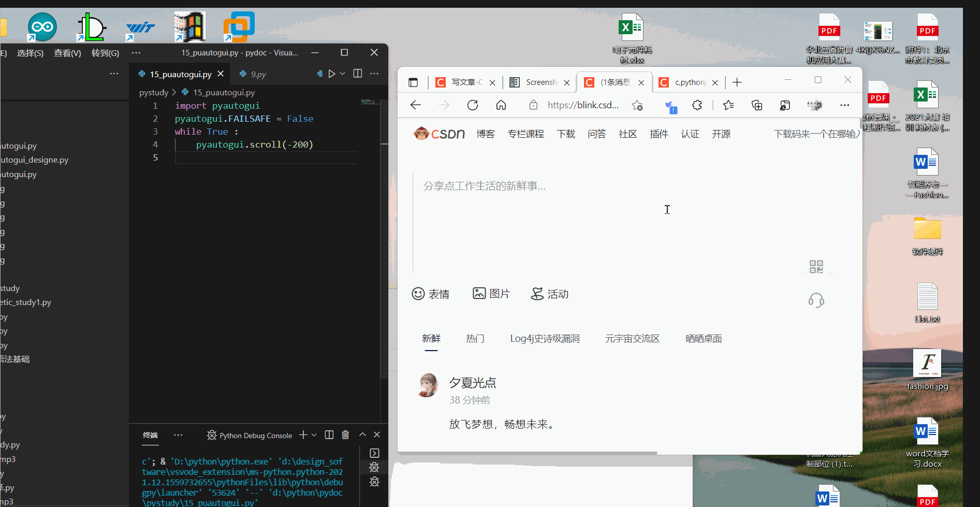Screen dimensions: 980x507
Task: Kill the active terminal with the trash icon
Action: coord(345,435)
